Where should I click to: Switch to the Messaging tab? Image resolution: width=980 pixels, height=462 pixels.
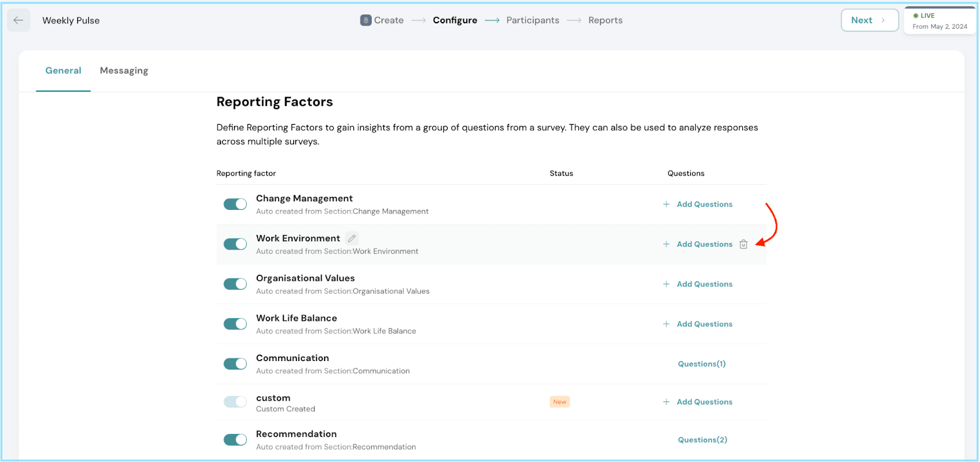(124, 70)
